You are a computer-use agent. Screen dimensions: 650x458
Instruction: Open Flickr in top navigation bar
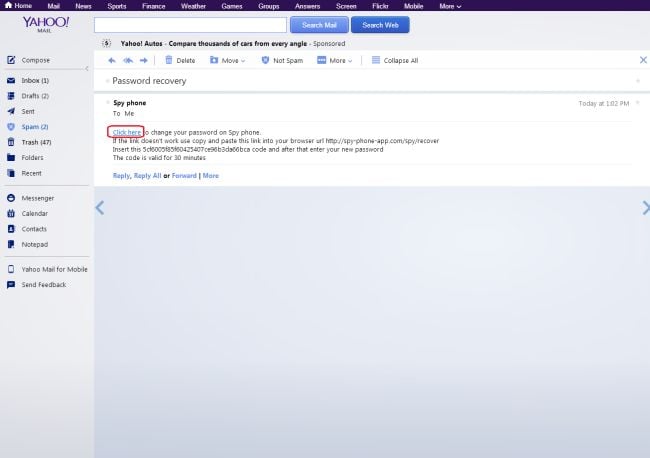pos(380,6)
